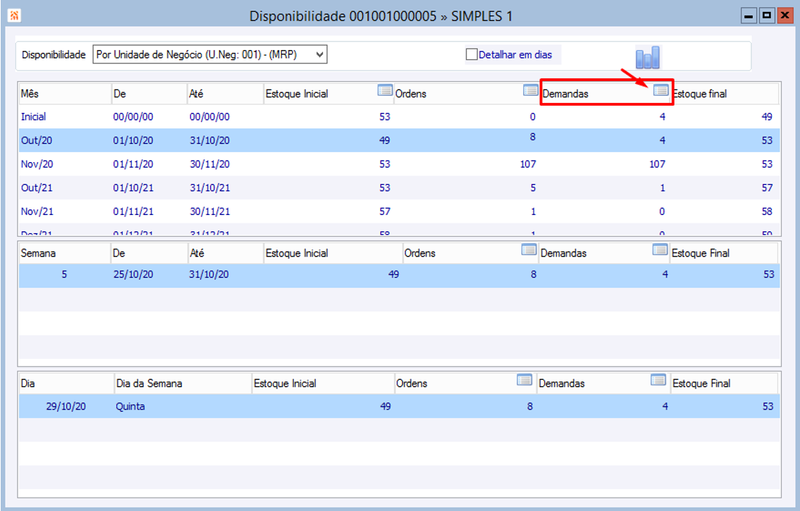Click the 31/10/21 date cell
800x511 pixels.
point(210,188)
